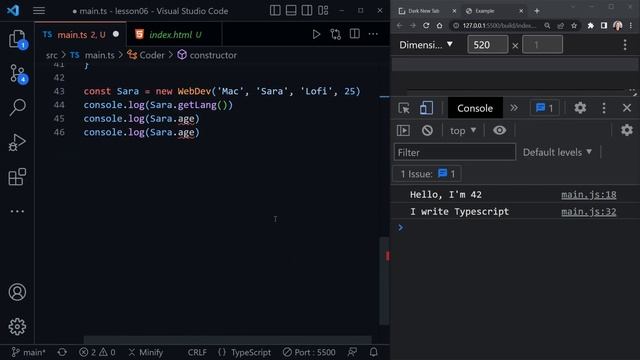Open the Customize Layout control

323,11
